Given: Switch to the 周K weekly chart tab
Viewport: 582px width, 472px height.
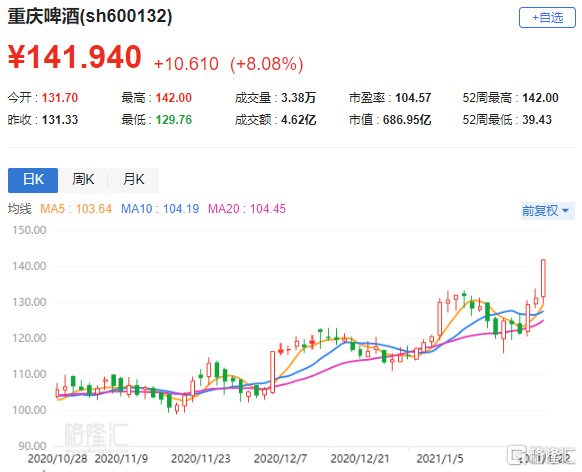Looking at the screenshot, I should 83,180.
